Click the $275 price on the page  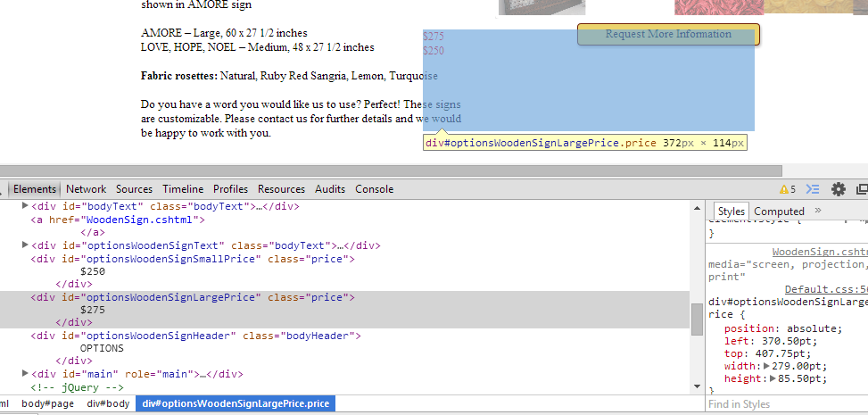click(x=434, y=37)
